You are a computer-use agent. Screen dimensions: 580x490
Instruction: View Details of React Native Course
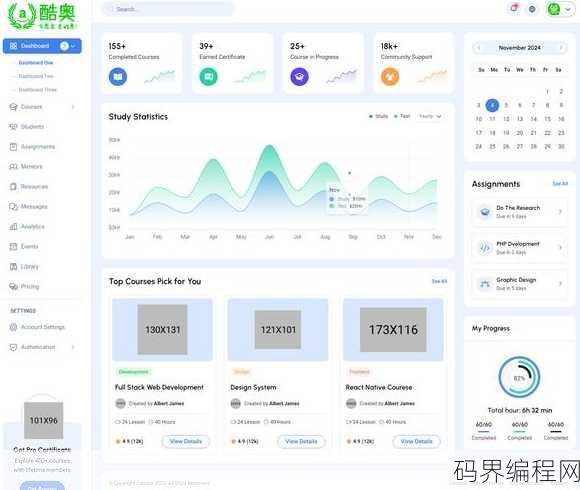click(x=417, y=441)
